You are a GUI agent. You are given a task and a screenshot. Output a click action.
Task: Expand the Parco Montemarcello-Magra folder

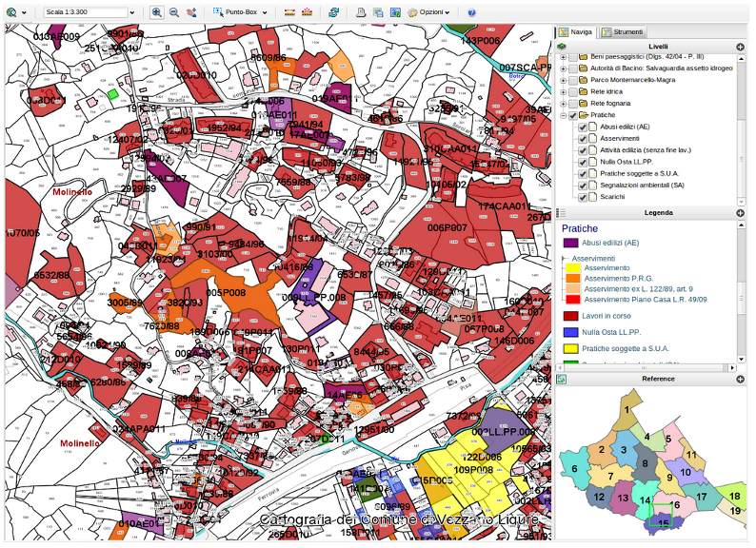tap(563, 80)
